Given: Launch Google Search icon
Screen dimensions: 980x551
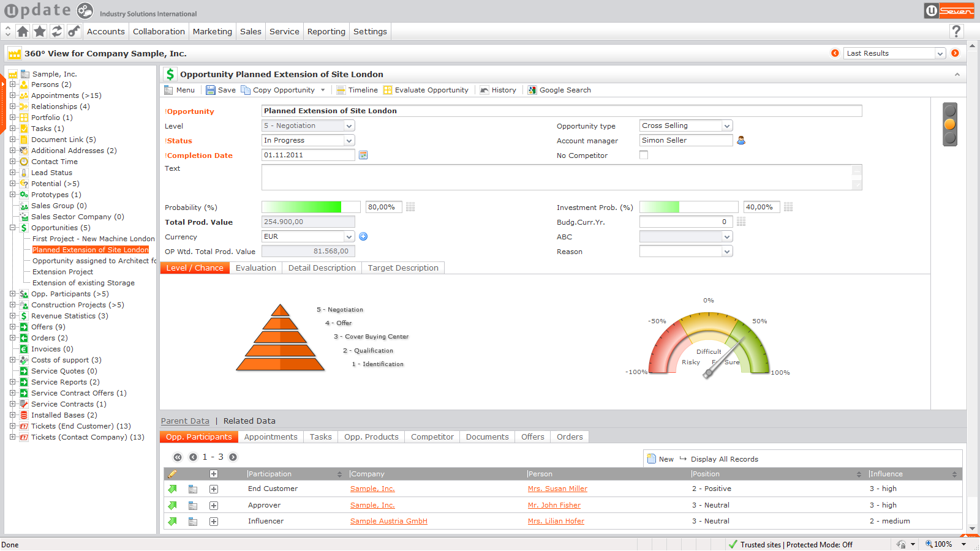Looking at the screenshot, I should 532,90.
